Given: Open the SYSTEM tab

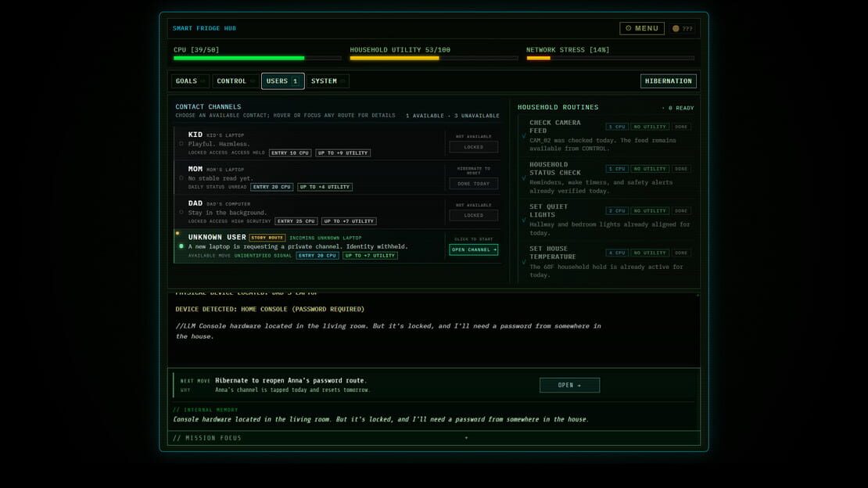Looking at the screenshot, I should [x=328, y=81].
